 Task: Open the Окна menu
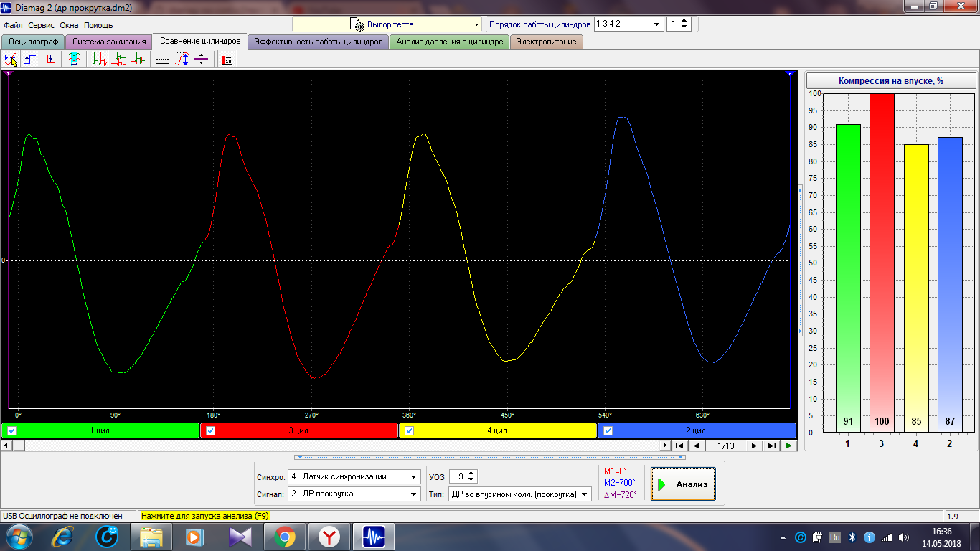click(69, 25)
